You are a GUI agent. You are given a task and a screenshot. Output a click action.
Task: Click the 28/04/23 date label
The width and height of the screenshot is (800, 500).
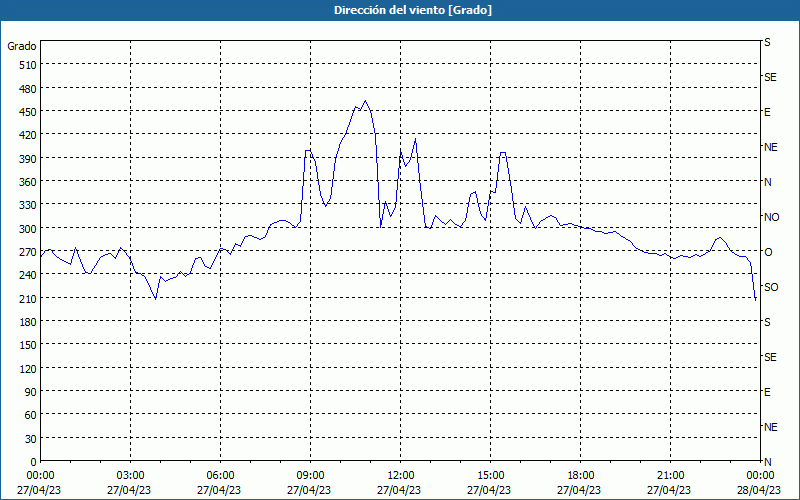click(759, 490)
